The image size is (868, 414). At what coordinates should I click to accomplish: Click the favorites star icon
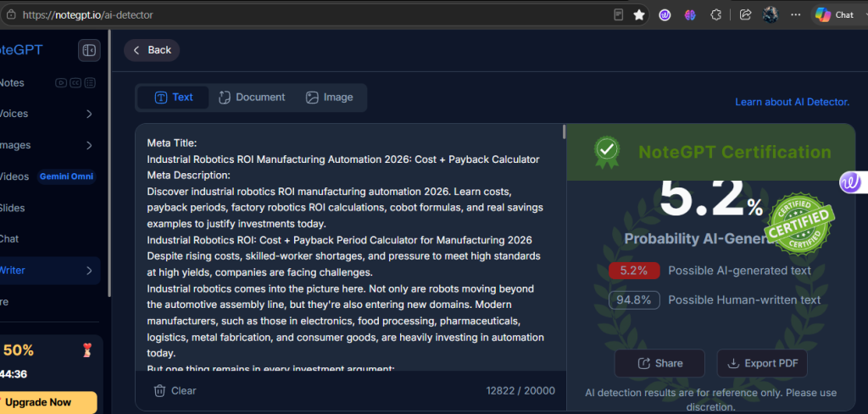click(639, 15)
